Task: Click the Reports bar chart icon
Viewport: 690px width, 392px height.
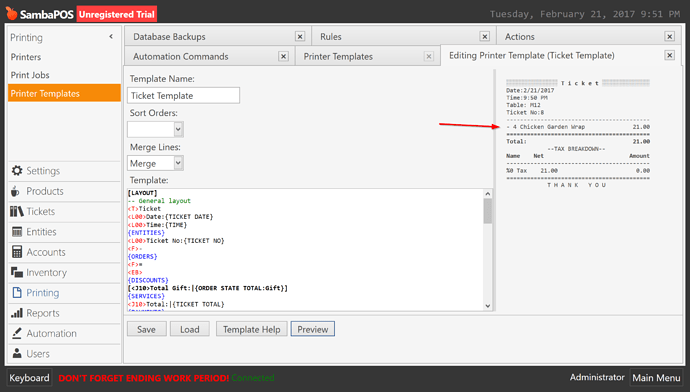Action: click(x=17, y=313)
